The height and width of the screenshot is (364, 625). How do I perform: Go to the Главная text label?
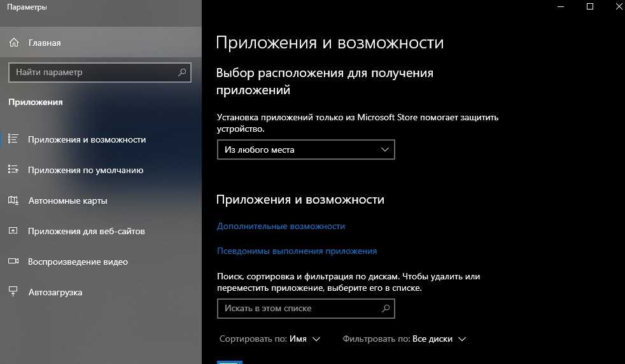(x=45, y=43)
